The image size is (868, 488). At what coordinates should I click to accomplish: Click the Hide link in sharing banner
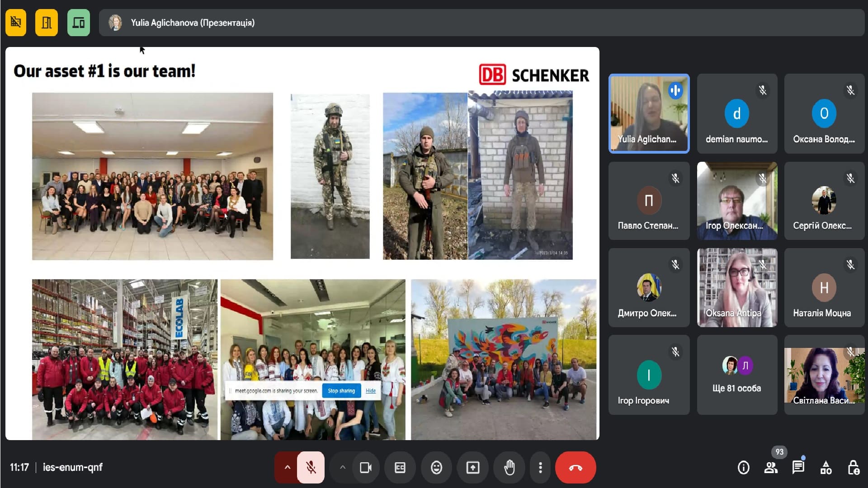coord(371,391)
